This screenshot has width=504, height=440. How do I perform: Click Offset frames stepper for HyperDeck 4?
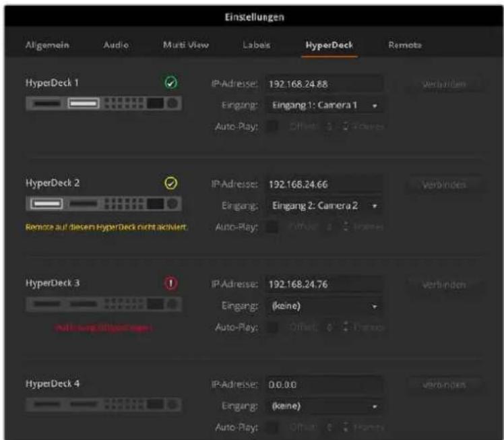346,427
